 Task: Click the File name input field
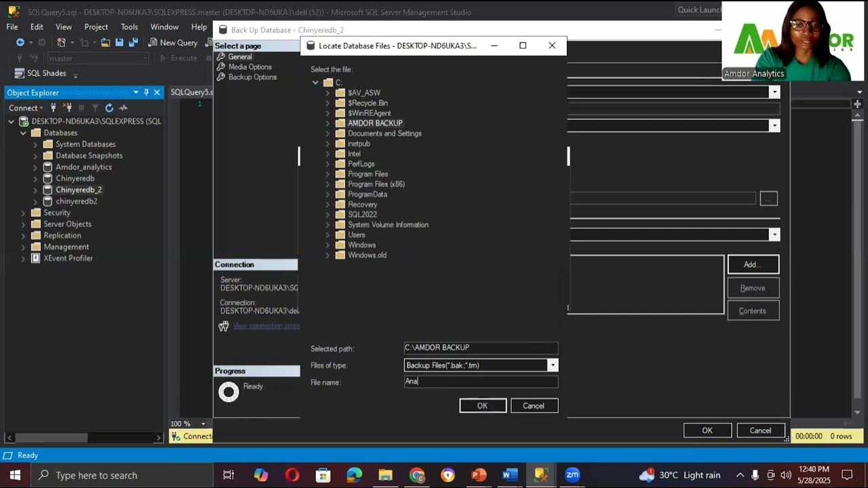[x=481, y=382]
